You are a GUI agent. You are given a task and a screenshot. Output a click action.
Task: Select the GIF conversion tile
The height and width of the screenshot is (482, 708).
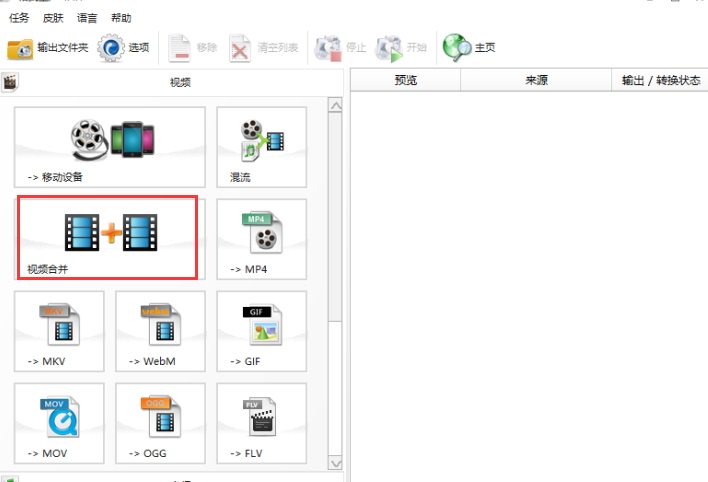point(262,331)
